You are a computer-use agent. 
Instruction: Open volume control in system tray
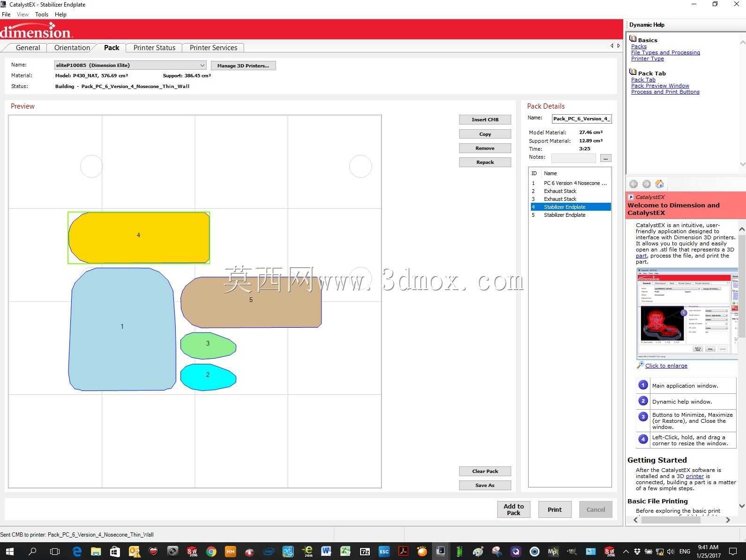(x=671, y=552)
